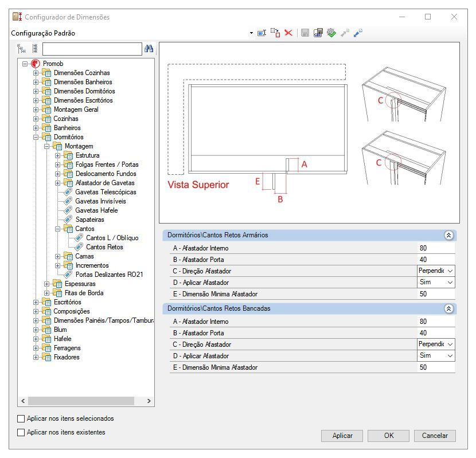Enable Aplicar nos itens existentes checkbox
Viewport: 476px width, 458px height.
[x=21, y=433]
